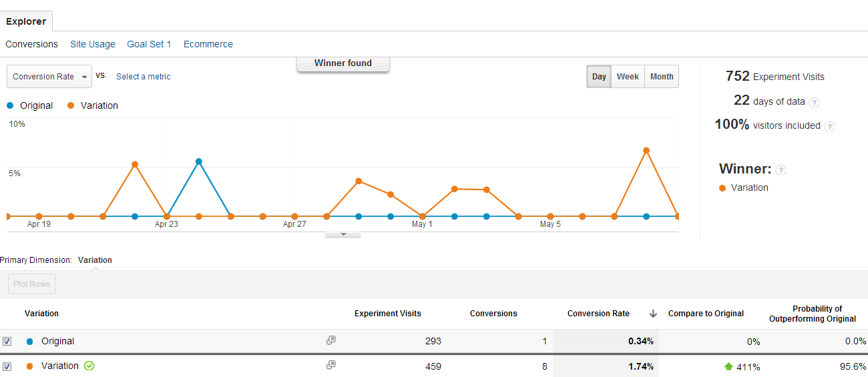This screenshot has width=868, height=377.
Task: Switch to the Site Usage tab
Action: pyautogui.click(x=93, y=44)
